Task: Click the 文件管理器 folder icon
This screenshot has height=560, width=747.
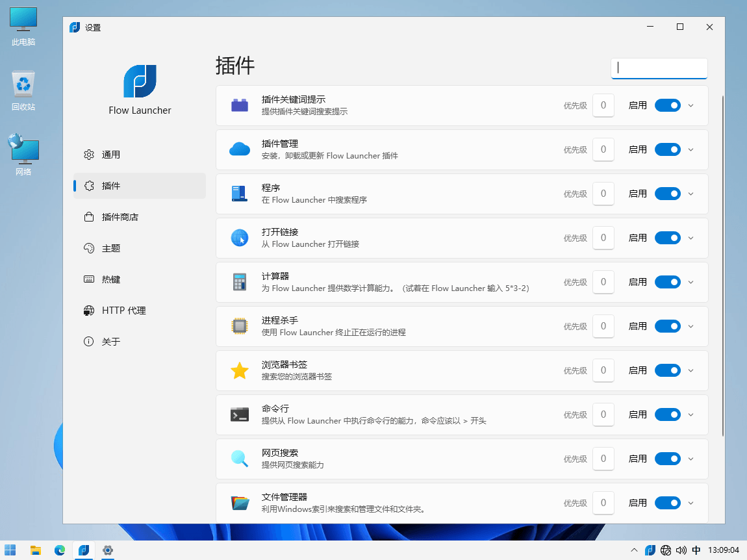Action: pyautogui.click(x=240, y=503)
